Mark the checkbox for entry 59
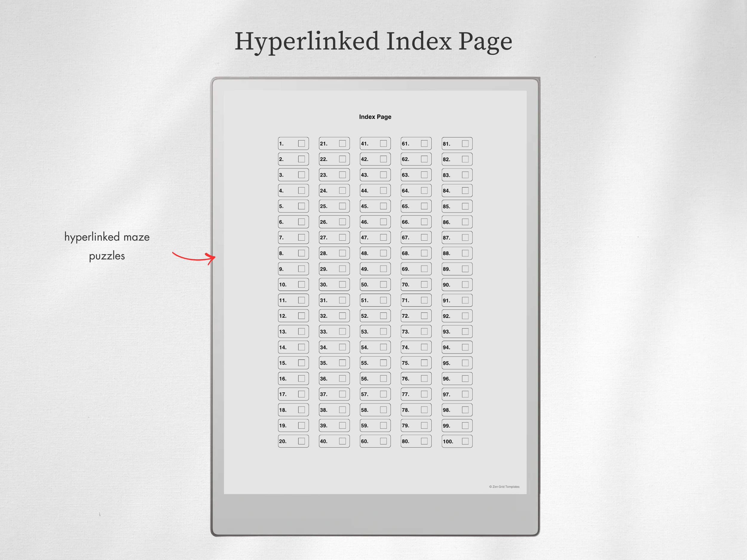Screen dimensions: 747x560 coord(383,425)
